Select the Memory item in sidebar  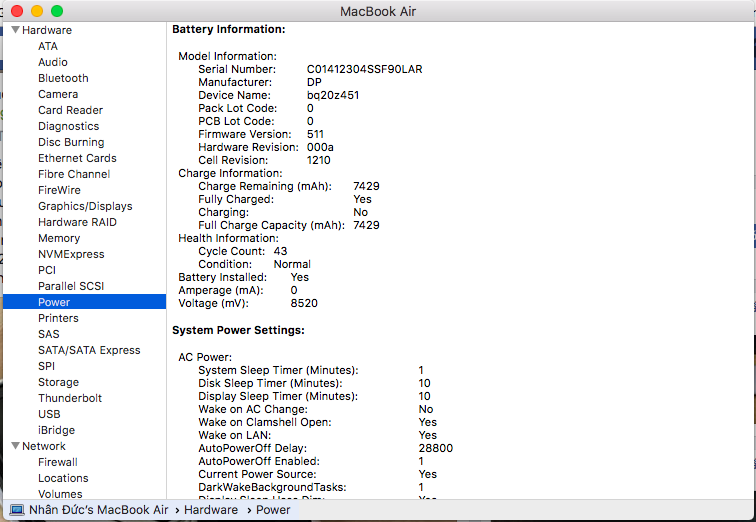point(59,238)
